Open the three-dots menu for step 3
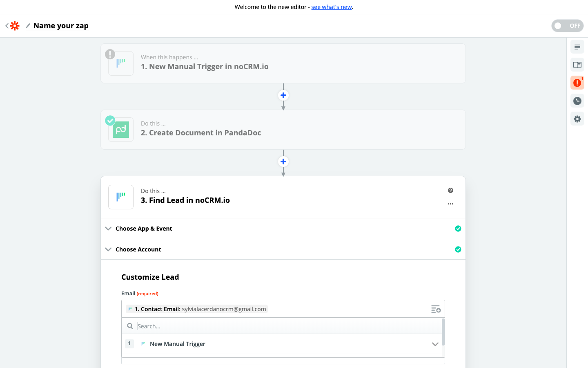 (450, 204)
